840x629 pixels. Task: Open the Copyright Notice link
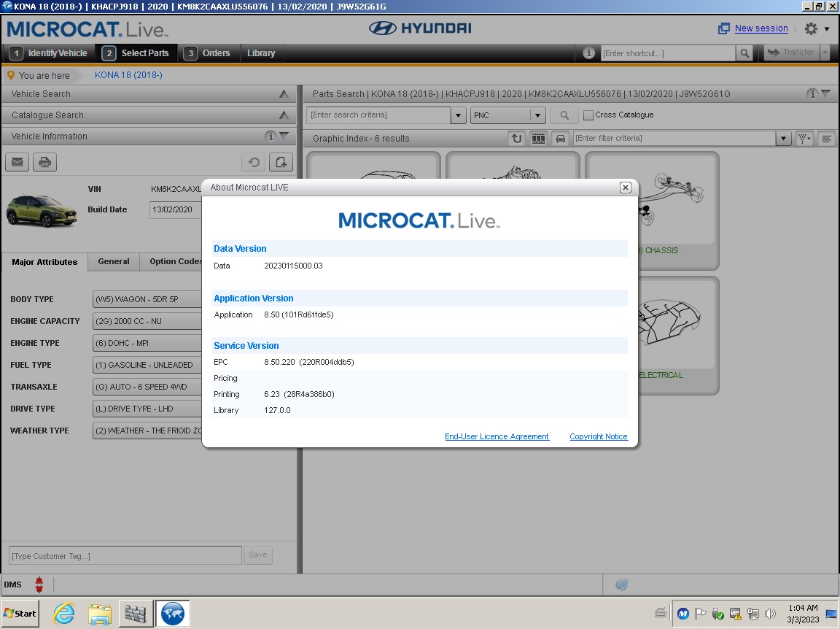point(599,436)
